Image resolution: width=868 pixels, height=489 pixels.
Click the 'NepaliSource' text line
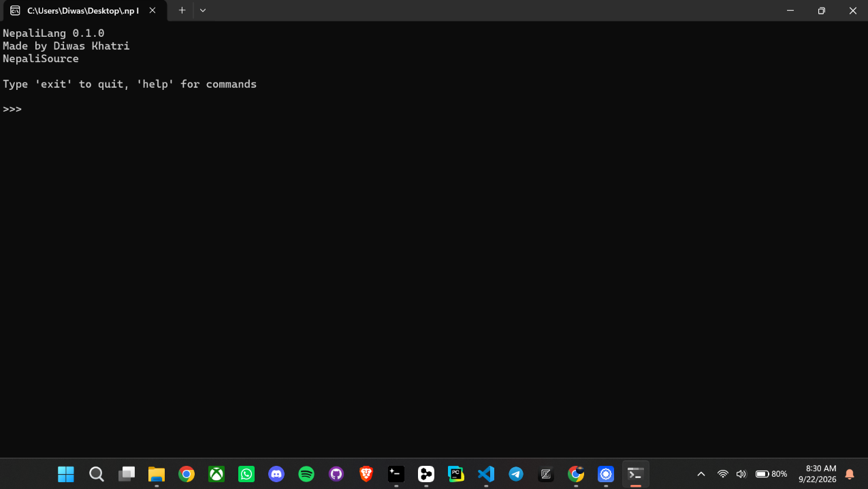(x=41, y=59)
